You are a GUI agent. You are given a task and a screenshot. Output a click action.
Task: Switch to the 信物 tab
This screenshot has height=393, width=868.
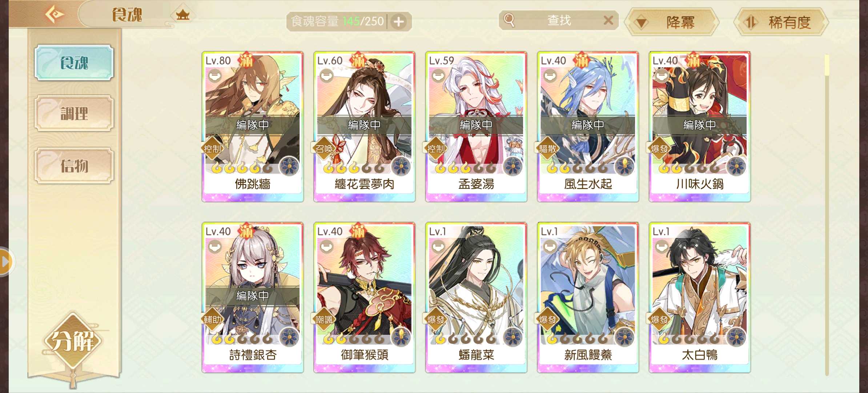[x=74, y=166]
